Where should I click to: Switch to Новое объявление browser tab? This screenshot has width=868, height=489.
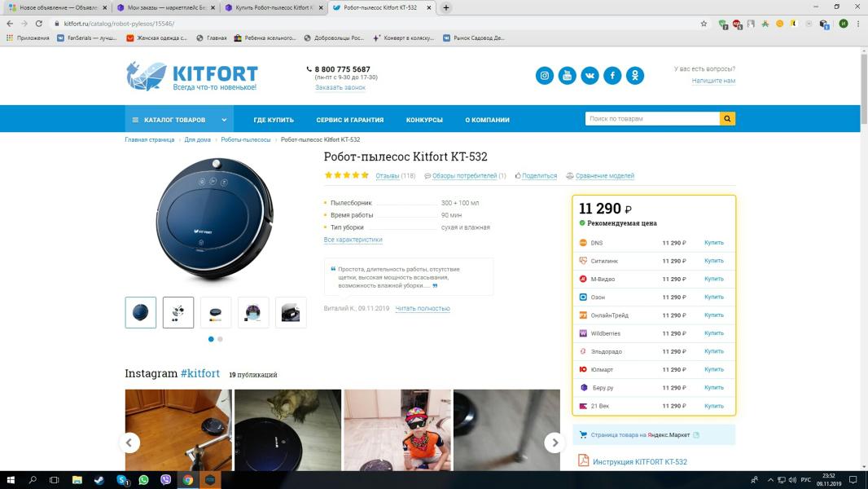pos(56,8)
